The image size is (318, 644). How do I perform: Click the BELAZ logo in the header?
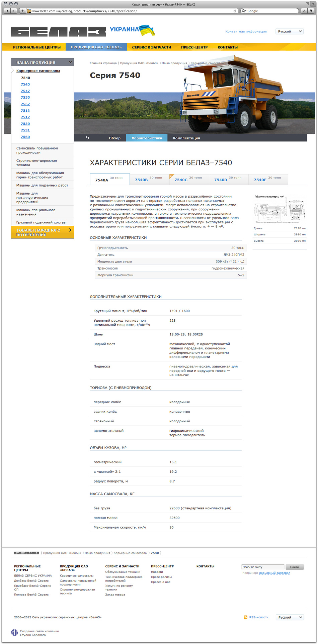tap(58, 32)
